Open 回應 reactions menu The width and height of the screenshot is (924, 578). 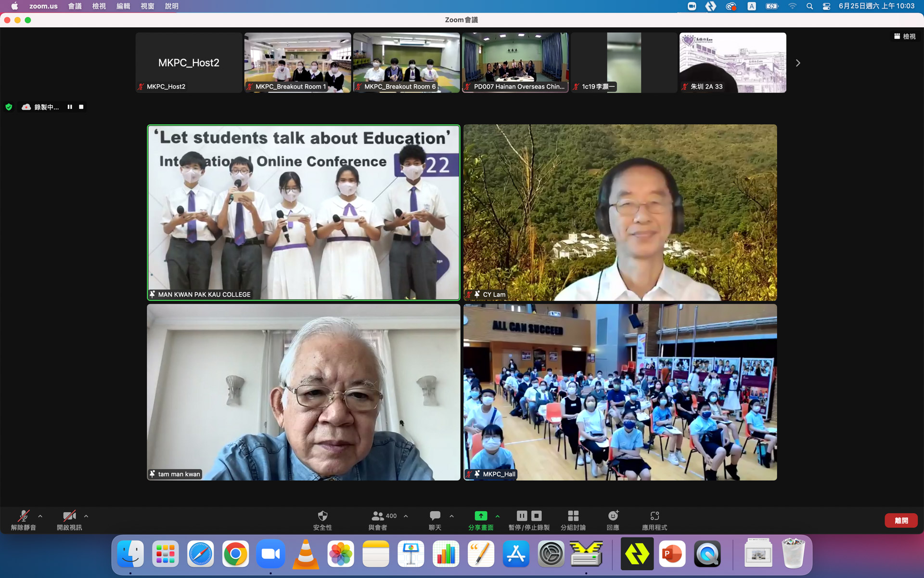613,520
